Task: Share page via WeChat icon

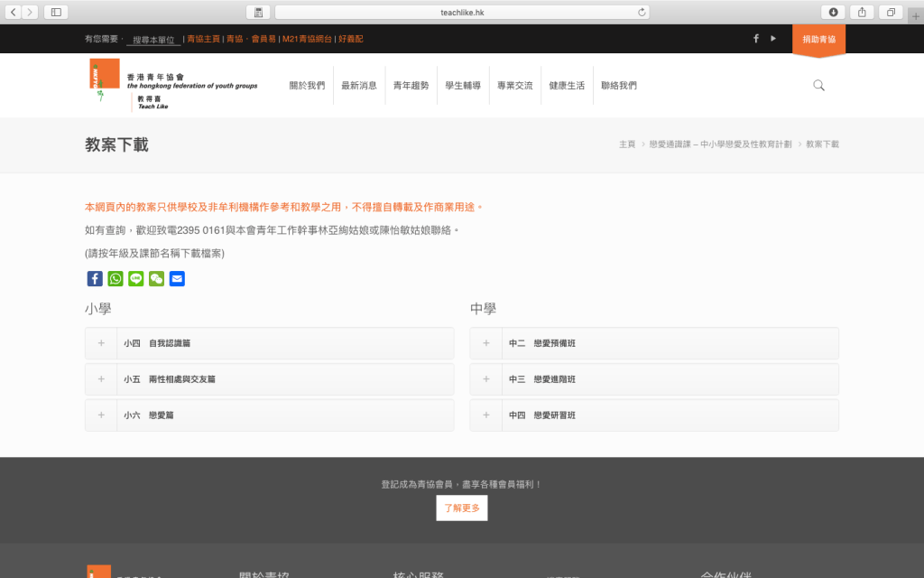Action: coord(156,278)
